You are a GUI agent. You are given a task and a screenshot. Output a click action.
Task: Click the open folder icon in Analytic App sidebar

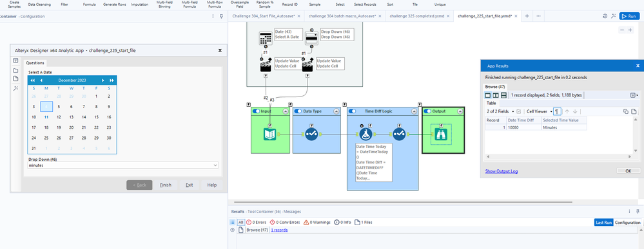click(15, 70)
